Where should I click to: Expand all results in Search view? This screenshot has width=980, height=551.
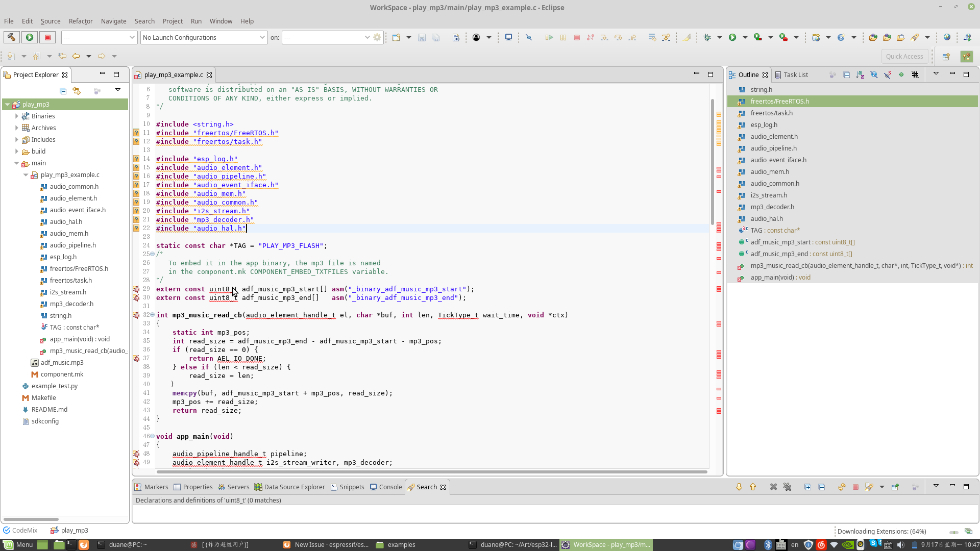[807, 487]
